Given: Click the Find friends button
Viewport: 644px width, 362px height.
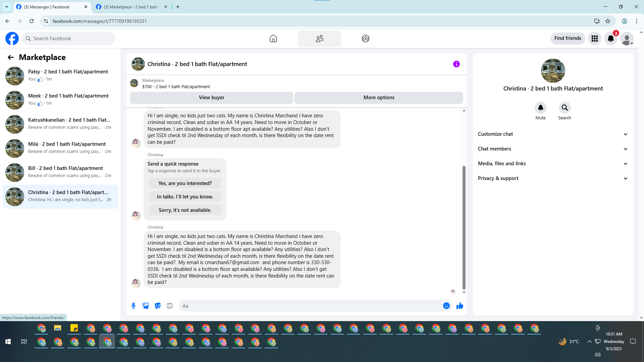Looking at the screenshot, I should (x=568, y=39).
